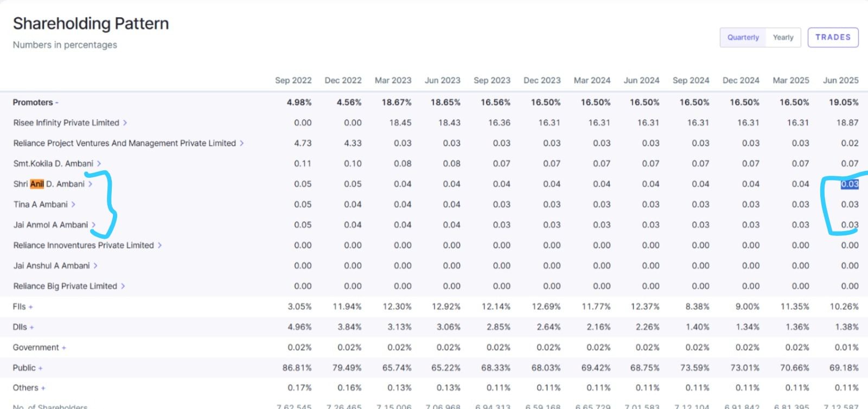Click chevron next to Reliance Innoventures Private Limited
868x409 pixels.
159,246
